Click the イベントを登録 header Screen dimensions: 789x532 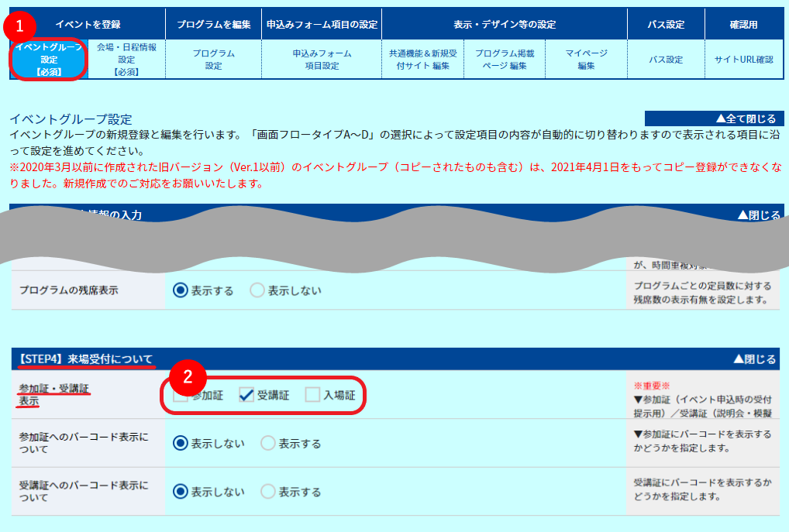(x=88, y=24)
